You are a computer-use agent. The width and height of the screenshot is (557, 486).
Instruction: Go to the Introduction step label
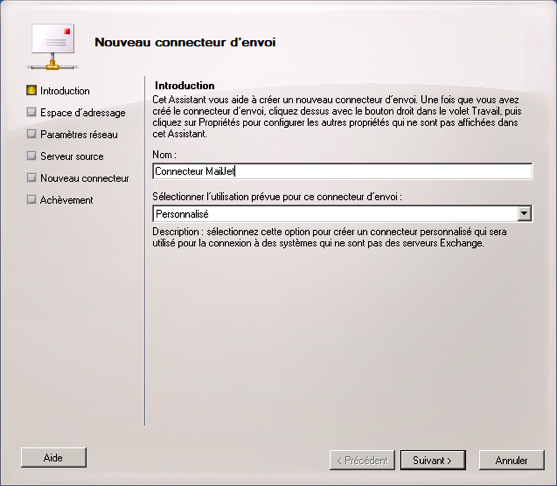pos(65,91)
